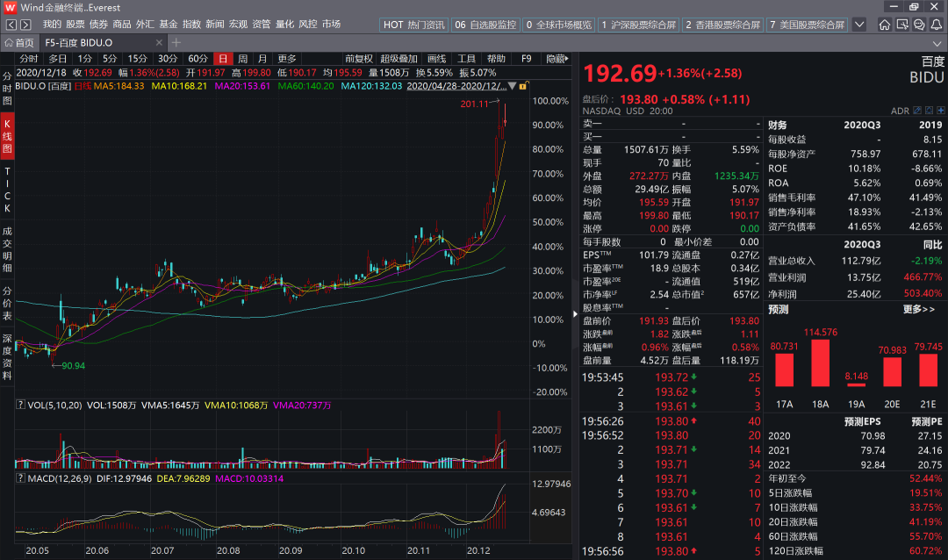
Task: Open the MACD indicator help question mark
Action: coord(20,477)
